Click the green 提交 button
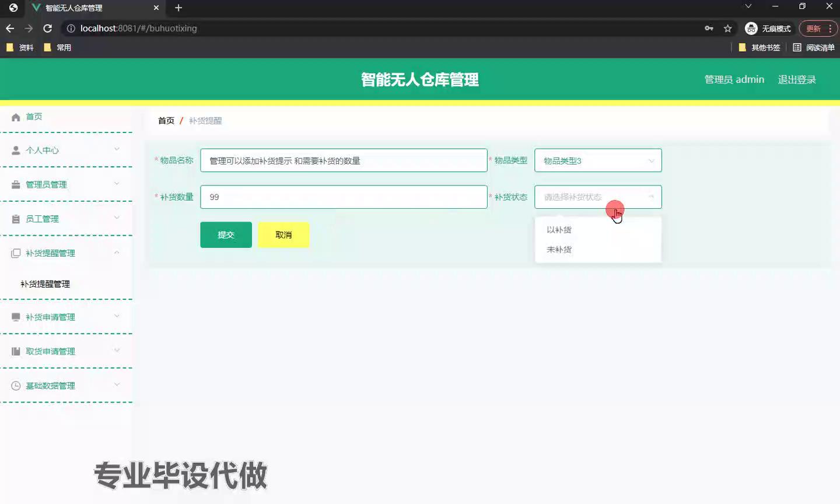840x504 pixels. click(226, 235)
